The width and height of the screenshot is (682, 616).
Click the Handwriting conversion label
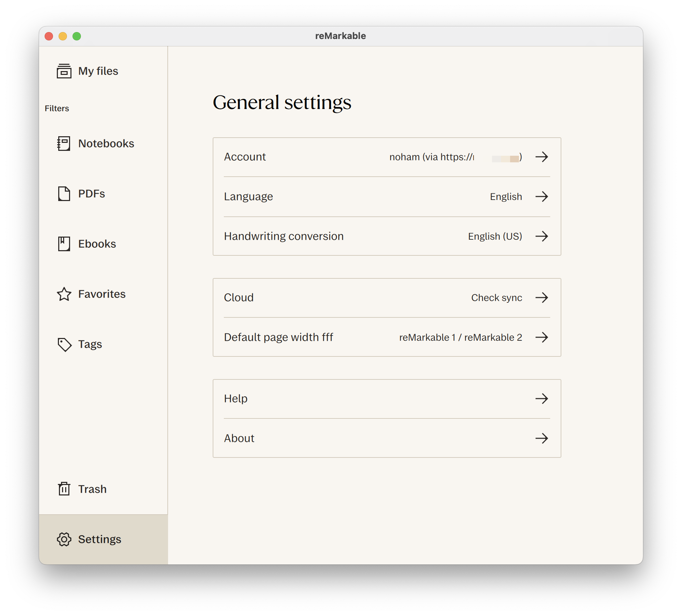[x=284, y=236]
